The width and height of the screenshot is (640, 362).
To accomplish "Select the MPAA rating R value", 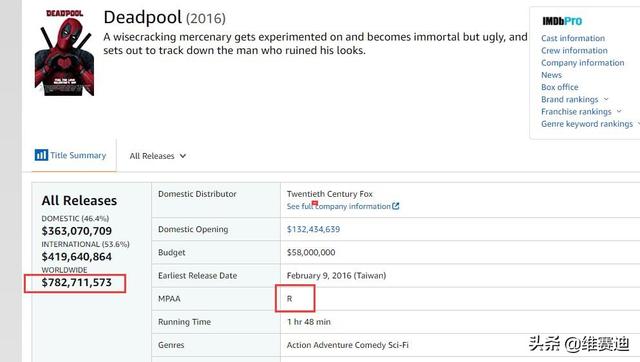I will tap(289, 299).
